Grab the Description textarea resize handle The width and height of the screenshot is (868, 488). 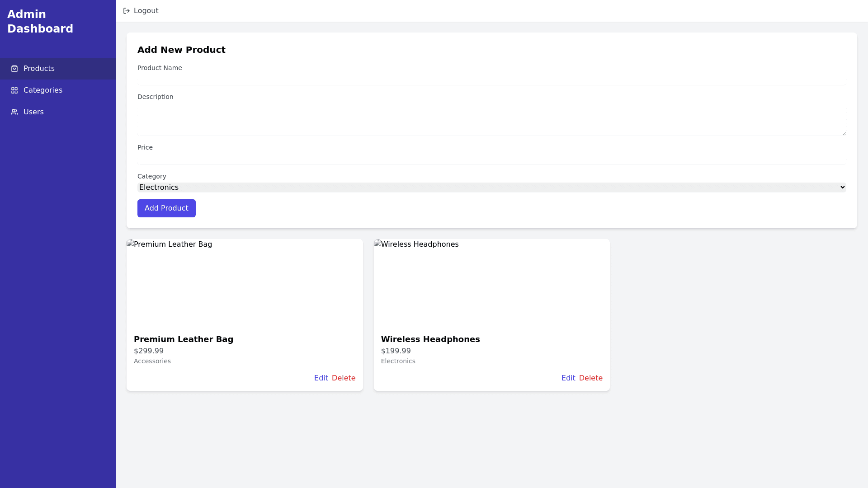coord(844,133)
